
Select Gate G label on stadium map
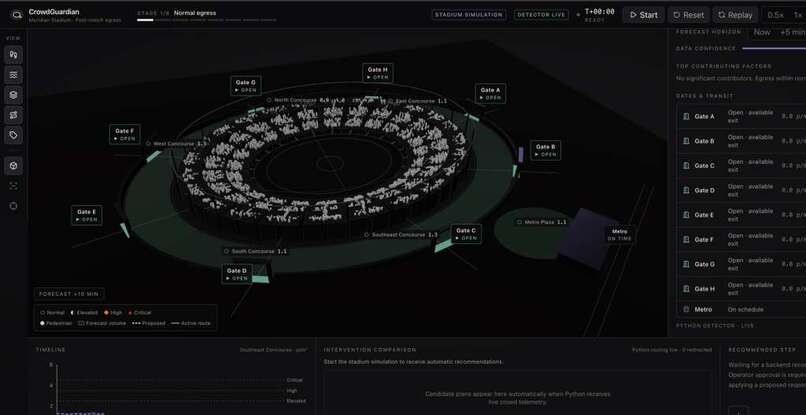(246, 86)
